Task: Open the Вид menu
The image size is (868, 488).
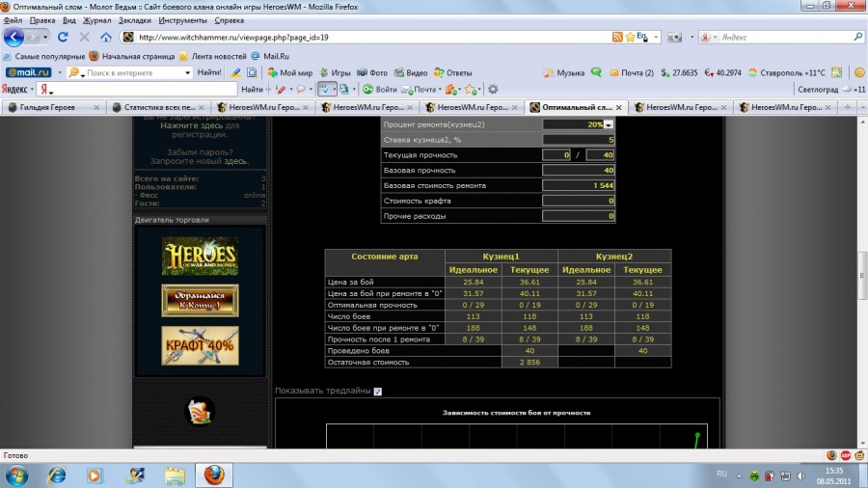Action: click(x=69, y=20)
